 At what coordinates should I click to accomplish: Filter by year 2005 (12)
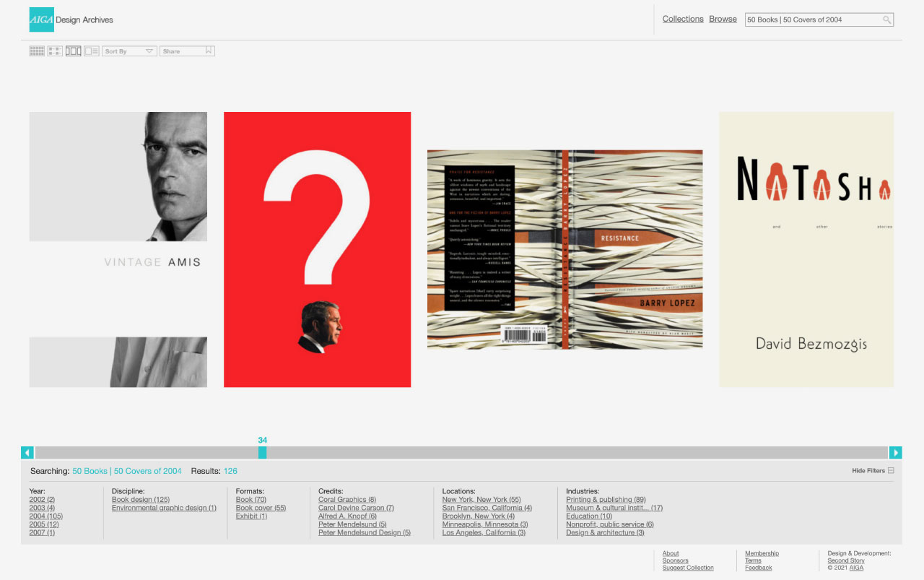click(44, 524)
